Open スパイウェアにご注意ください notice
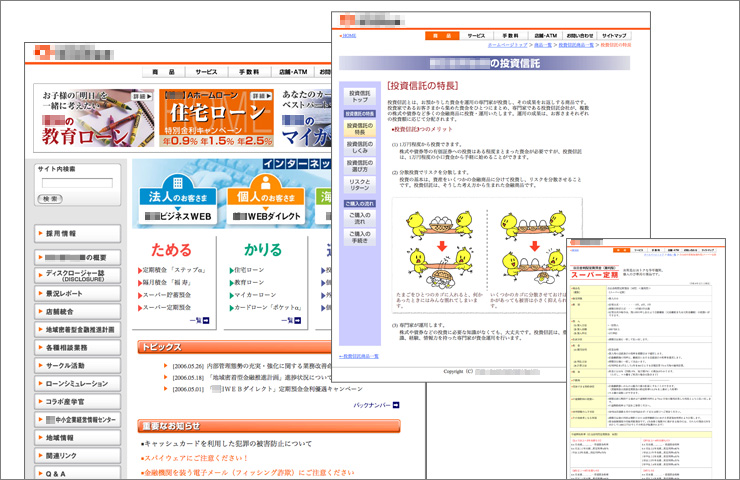The image size is (740, 480). pyautogui.click(x=194, y=458)
